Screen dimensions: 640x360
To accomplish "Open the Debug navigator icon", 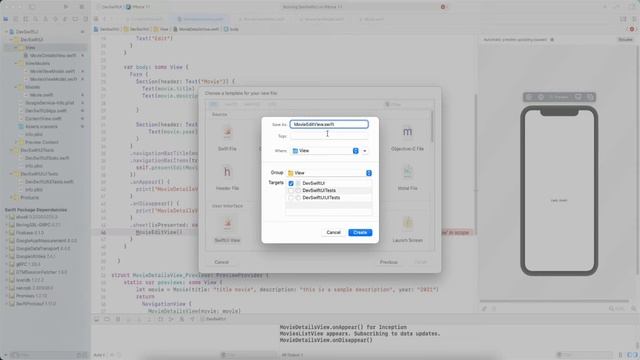I will coord(65,19).
